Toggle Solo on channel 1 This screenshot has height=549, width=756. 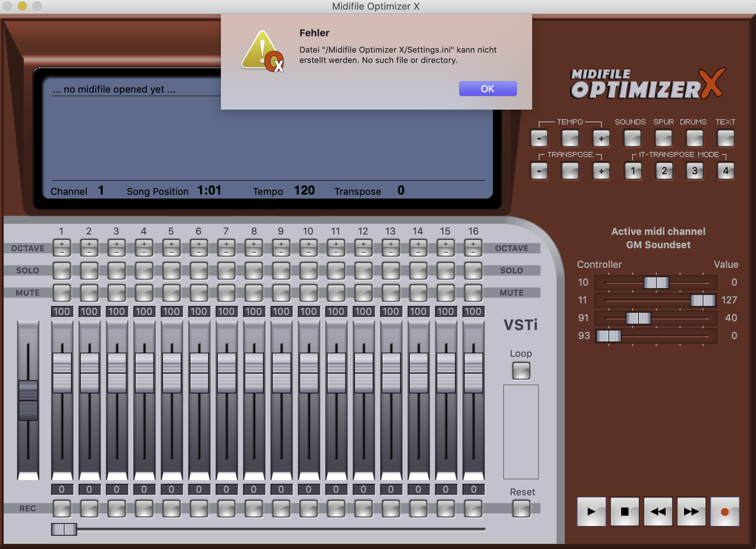(62, 271)
